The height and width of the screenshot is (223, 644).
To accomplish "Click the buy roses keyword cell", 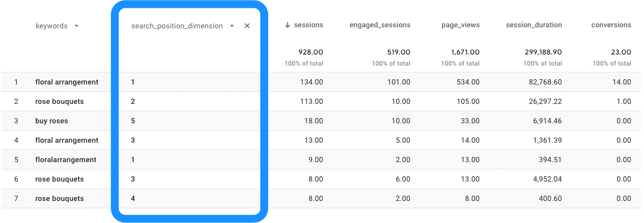I will 51,121.
